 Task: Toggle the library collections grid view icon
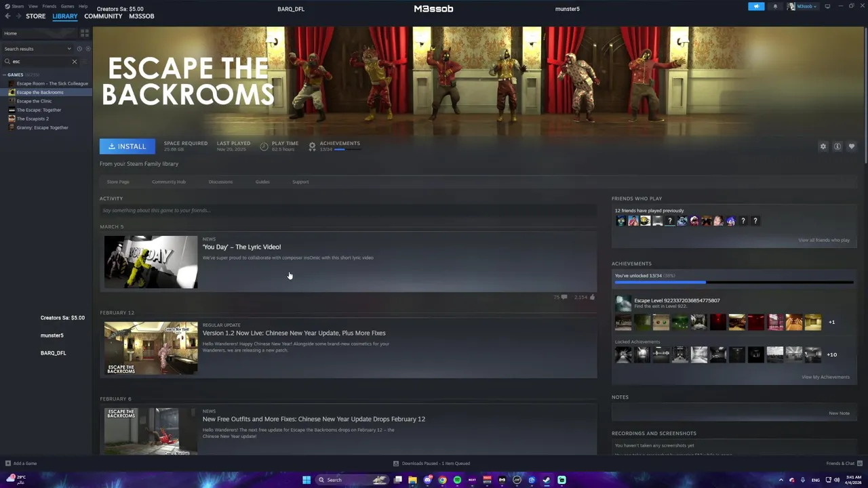coord(85,33)
